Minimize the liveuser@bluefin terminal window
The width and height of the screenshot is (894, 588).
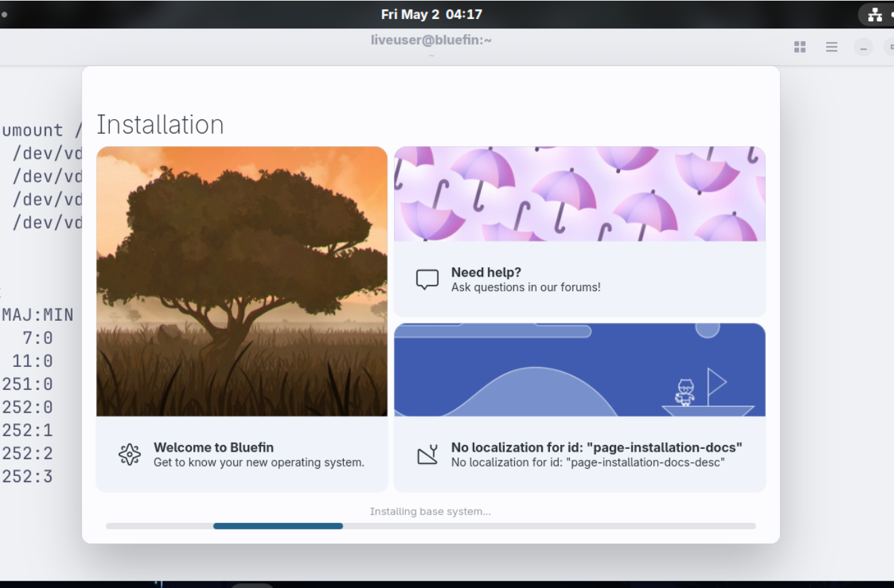[x=863, y=47]
